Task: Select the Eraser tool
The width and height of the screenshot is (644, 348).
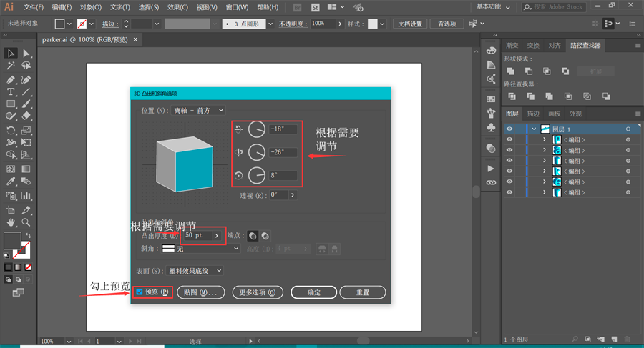Action: pos(26,116)
